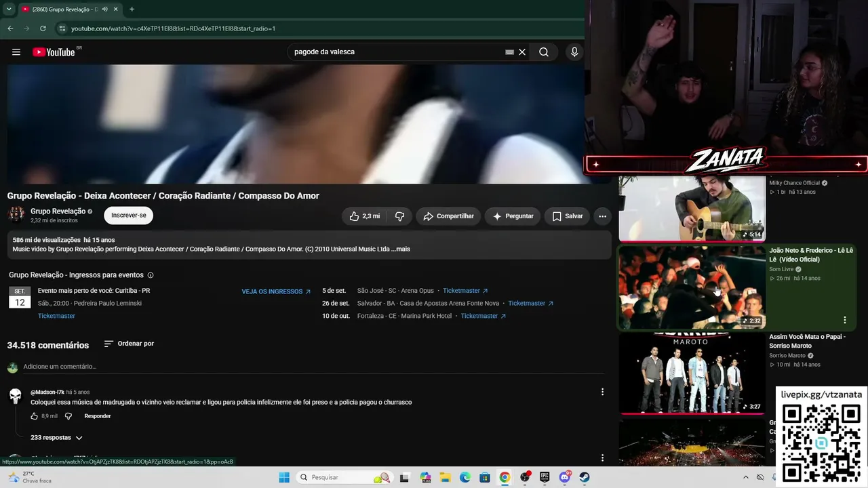Dislike the comment by @Madson-l7k
This screenshot has width=868, height=488.
[68, 416]
